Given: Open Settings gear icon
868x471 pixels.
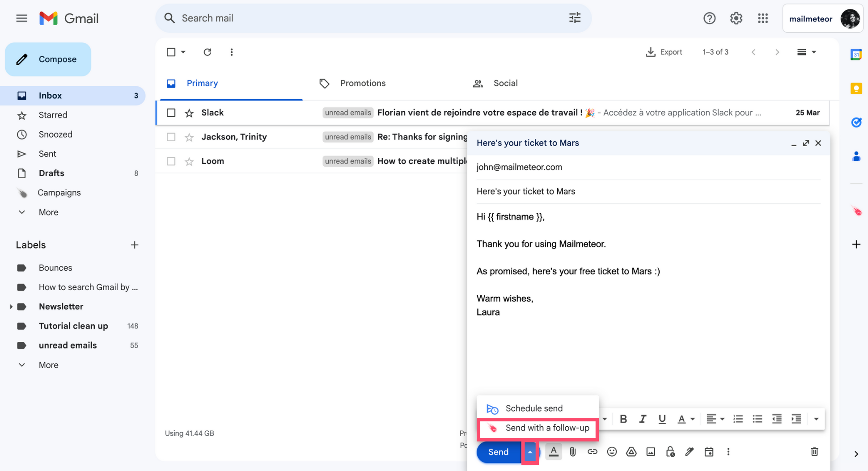Looking at the screenshot, I should (736, 18).
